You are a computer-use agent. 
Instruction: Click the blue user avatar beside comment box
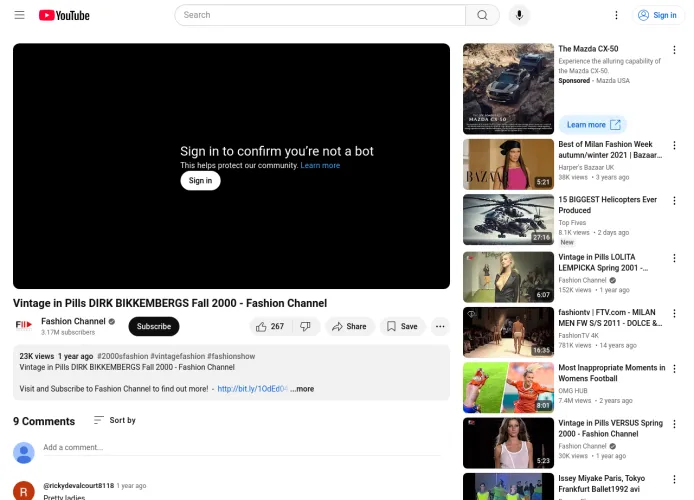24,453
